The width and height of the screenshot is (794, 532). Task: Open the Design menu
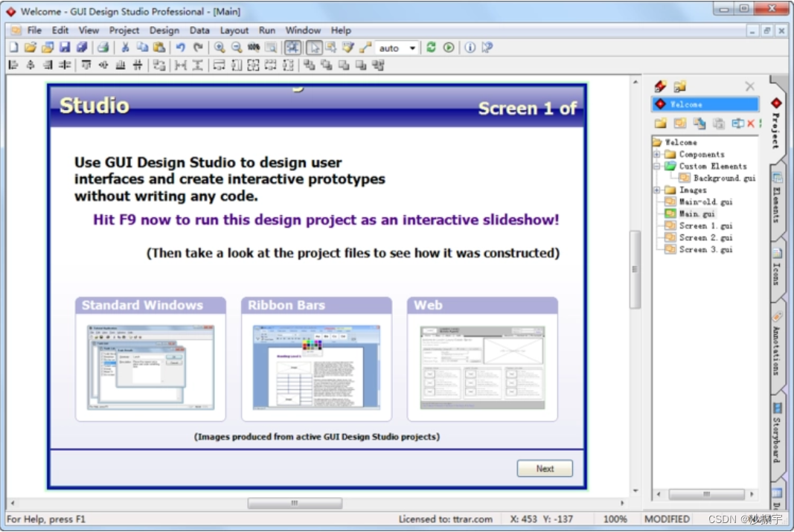164,31
